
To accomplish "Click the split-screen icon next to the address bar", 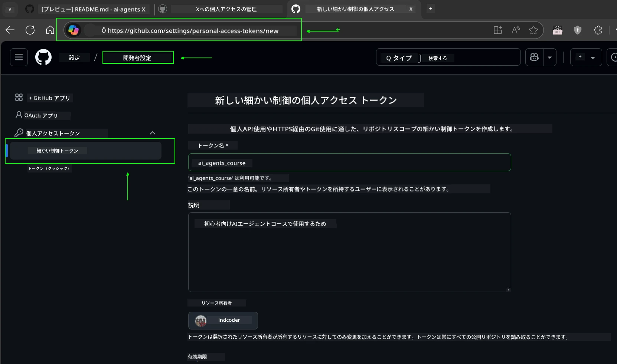I will [x=497, y=30].
